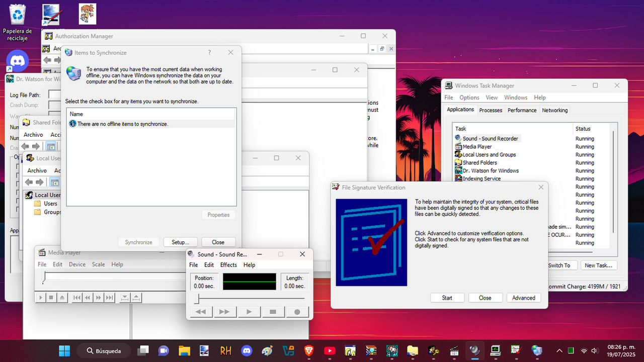Click the Rewind icon in Media Player
The width and height of the screenshot is (644, 362).
88,298
